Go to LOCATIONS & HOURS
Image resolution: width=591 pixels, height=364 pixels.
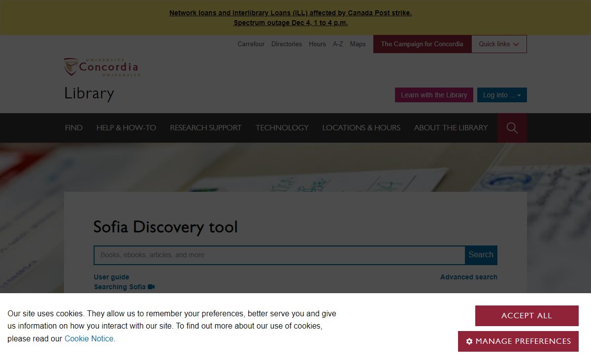tap(361, 128)
